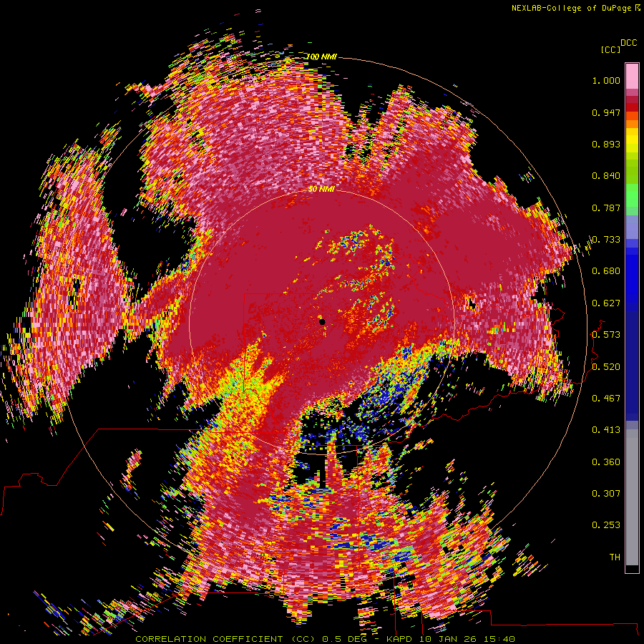644x644 pixels.
Task: Click the 0.307 legend value
Action: tap(606, 494)
